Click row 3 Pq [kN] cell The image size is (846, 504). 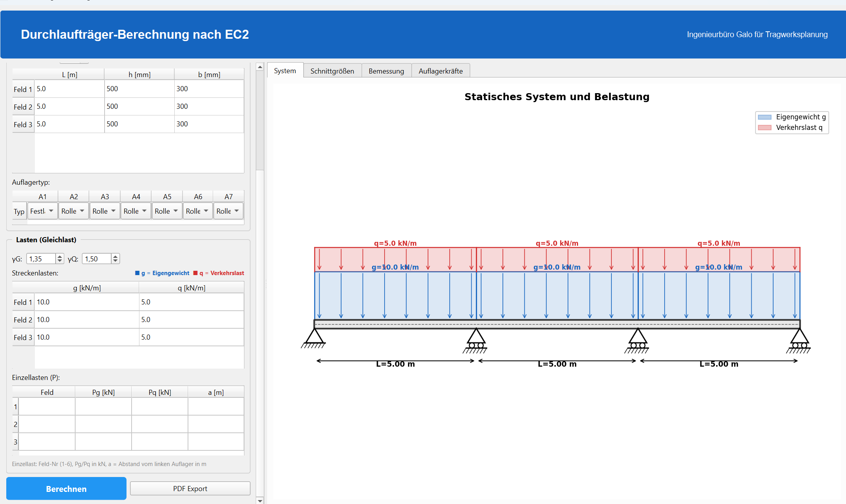160,442
